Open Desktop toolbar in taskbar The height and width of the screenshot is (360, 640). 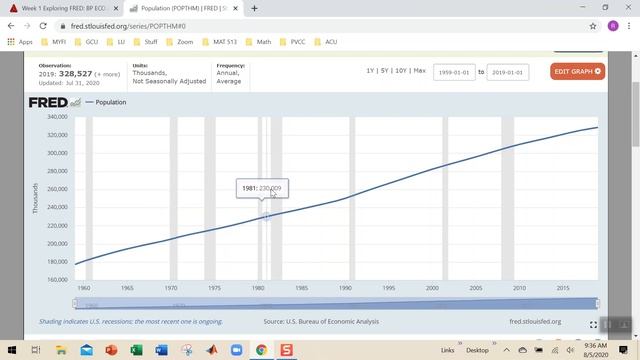pos(477,350)
